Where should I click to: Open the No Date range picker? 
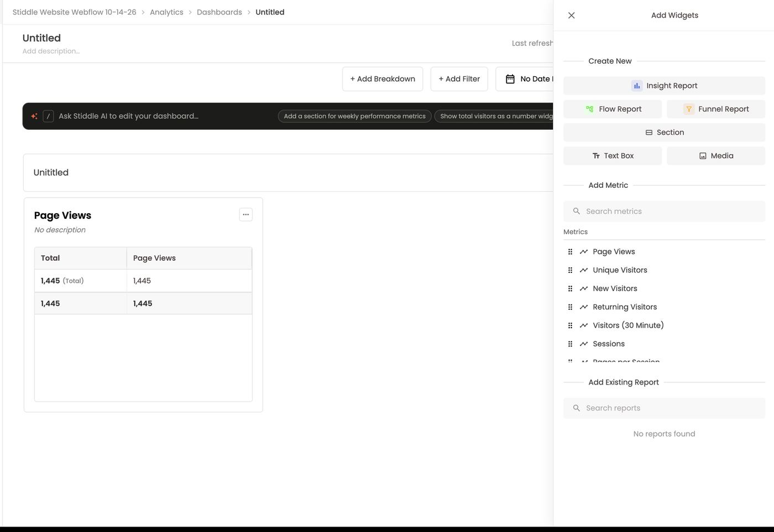(x=525, y=79)
